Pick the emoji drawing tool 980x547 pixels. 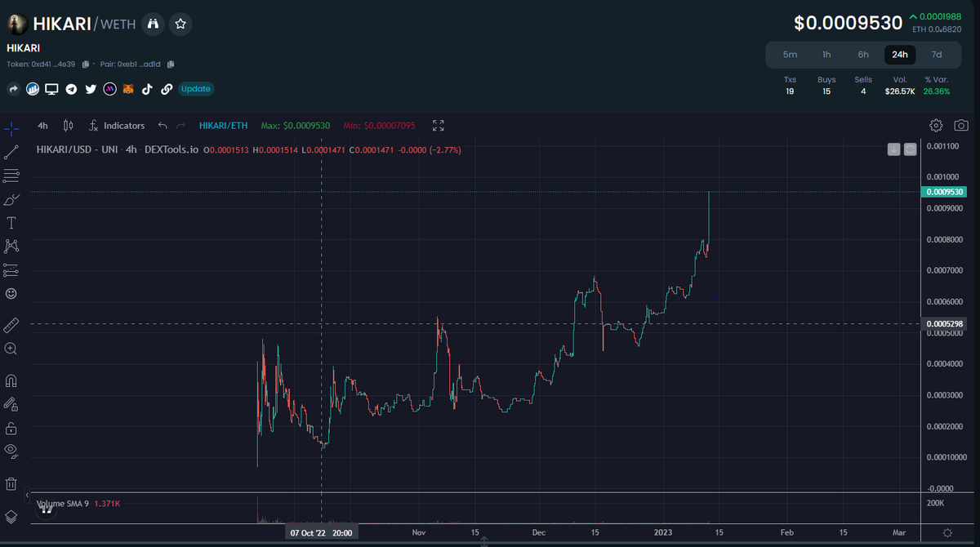[x=11, y=295]
